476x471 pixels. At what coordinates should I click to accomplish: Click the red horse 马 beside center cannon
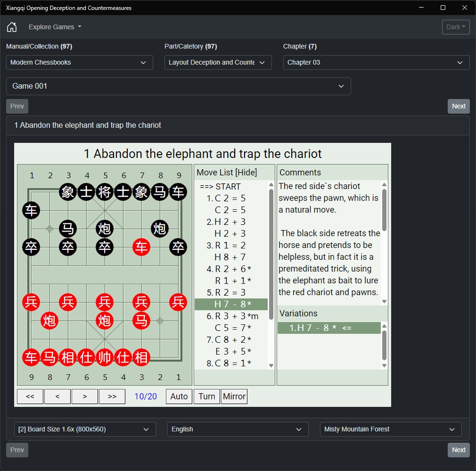pyautogui.click(x=141, y=321)
